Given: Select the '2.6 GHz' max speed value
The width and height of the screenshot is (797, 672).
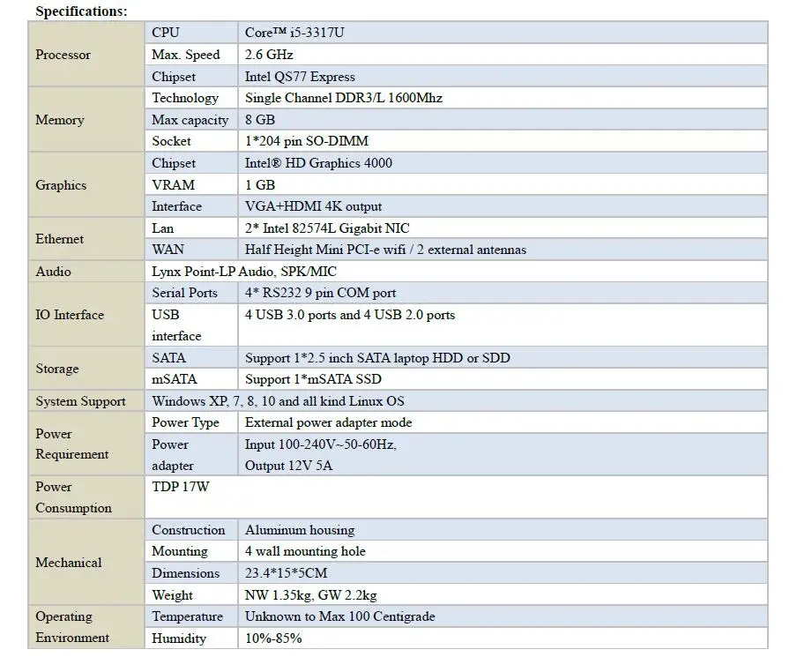Looking at the screenshot, I should pyautogui.click(x=269, y=55).
